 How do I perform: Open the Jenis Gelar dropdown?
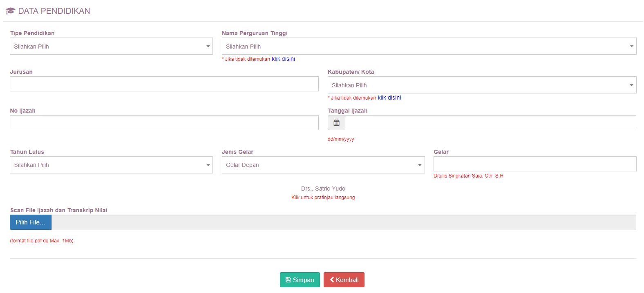point(323,165)
